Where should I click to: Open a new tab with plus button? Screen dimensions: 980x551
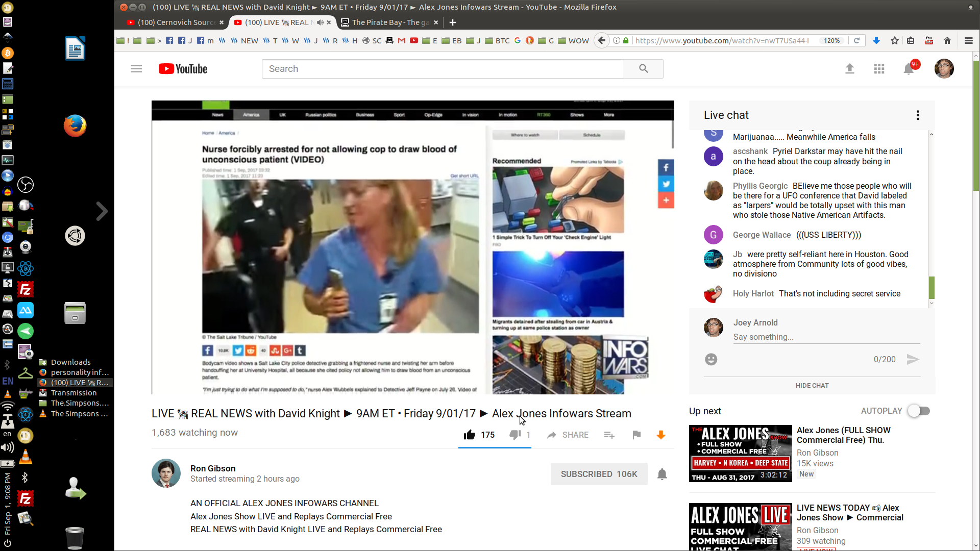click(x=453, y=22)
